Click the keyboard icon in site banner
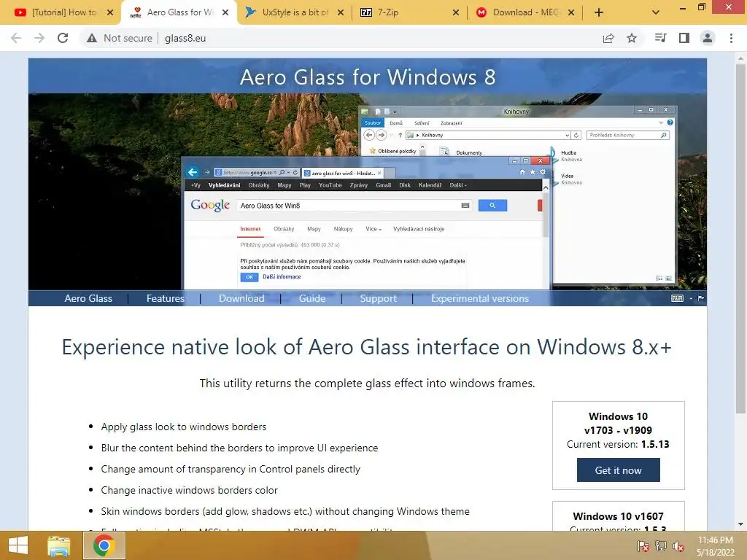This screenshot has width=747, height=560. (677, 298)
